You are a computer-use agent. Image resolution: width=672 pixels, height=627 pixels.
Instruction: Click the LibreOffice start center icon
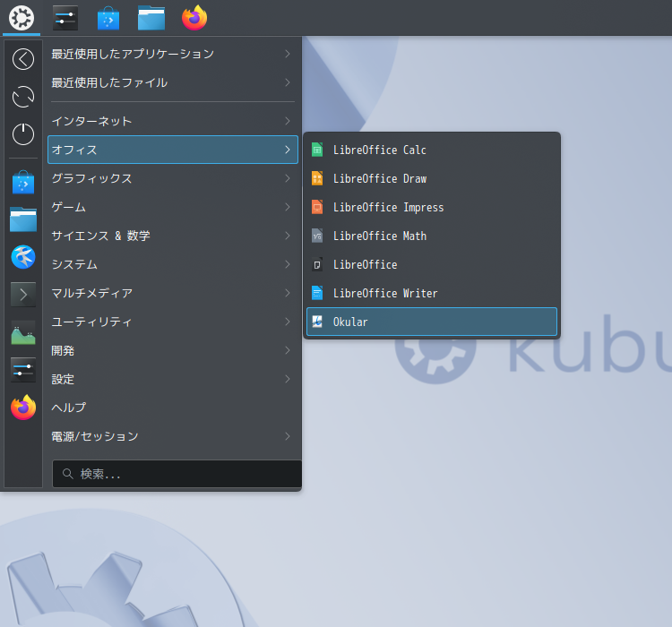point(317,265)
